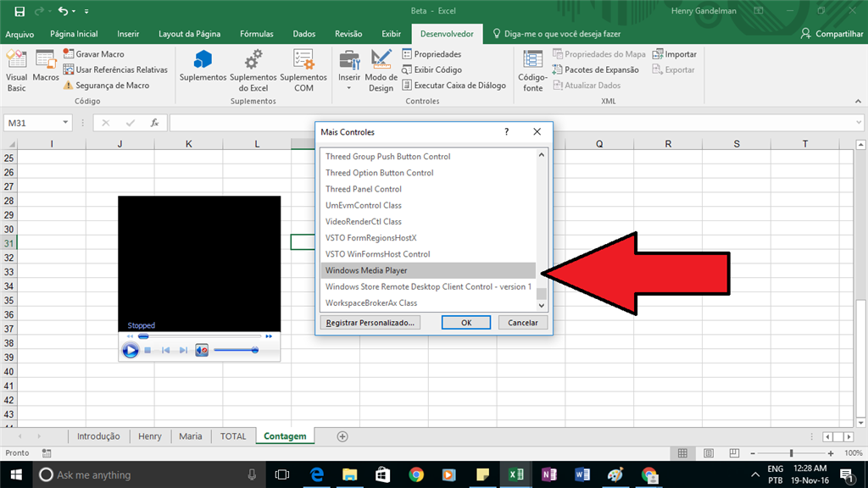Open the Suplementos store
868x488 pixels.
(203, 66)
